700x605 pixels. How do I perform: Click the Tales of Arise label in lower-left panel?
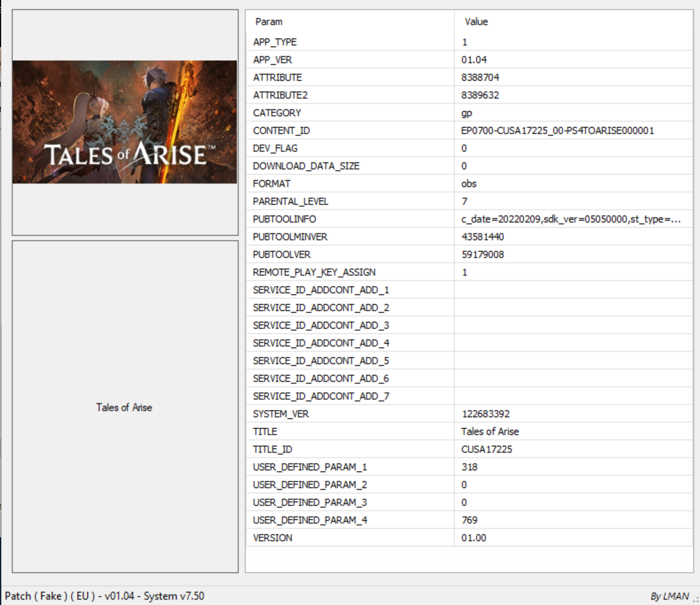(124, 407)
